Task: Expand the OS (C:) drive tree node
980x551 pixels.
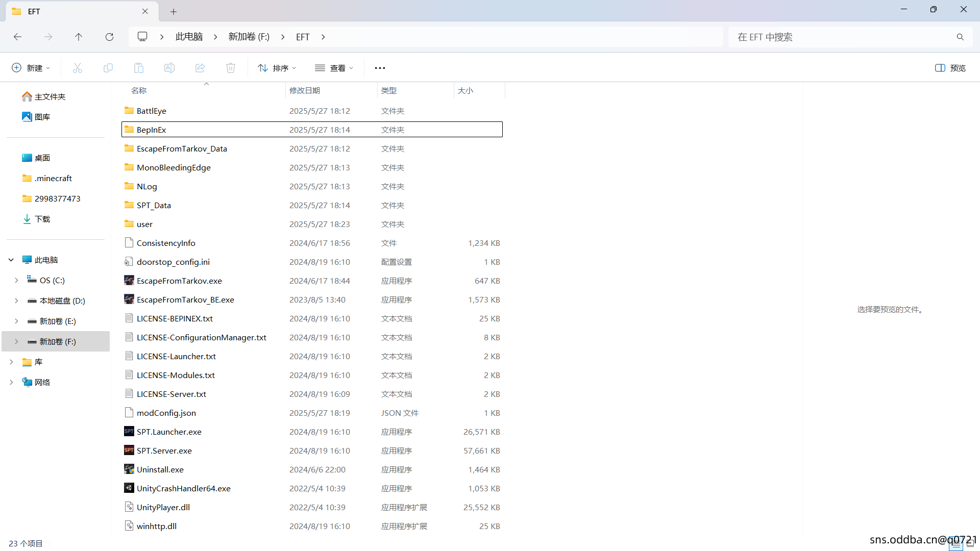Action: [16, 280]
